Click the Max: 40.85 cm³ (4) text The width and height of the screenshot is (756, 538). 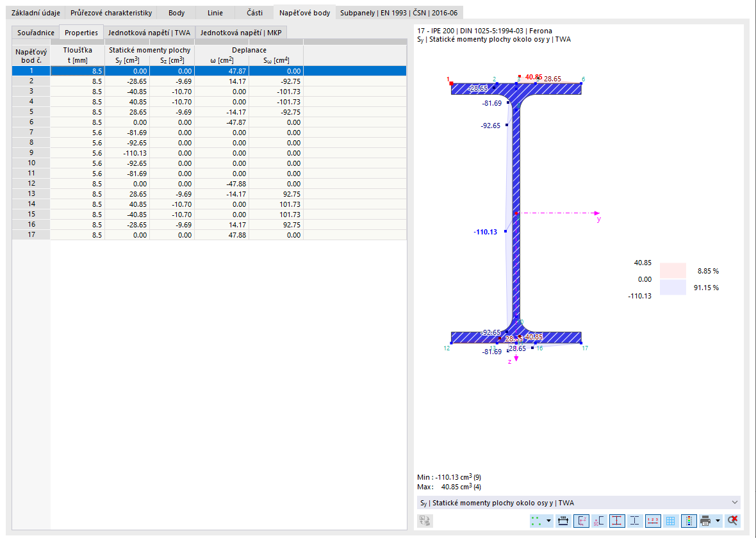[449, 487]
